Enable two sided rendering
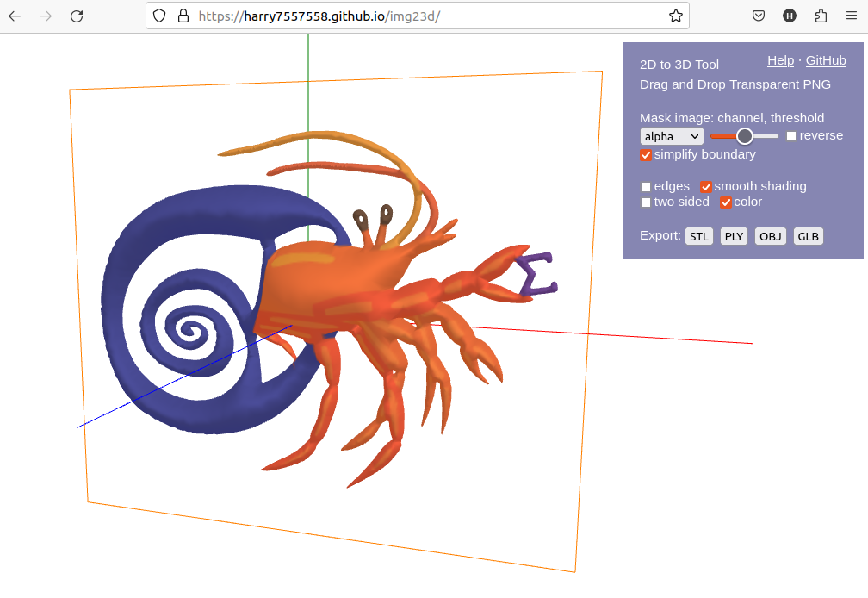This screenshot has width=868, height=598. pos(646,202)
